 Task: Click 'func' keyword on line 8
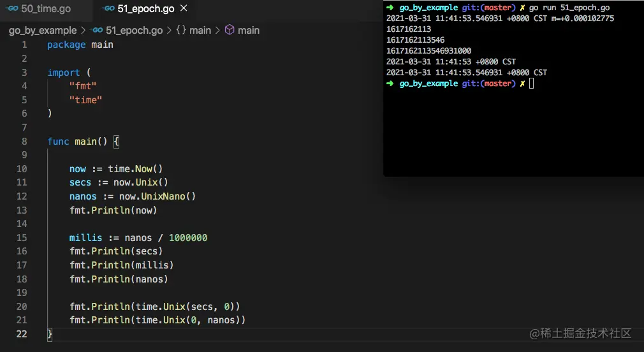pyautogui.click(x=58, y=142)
